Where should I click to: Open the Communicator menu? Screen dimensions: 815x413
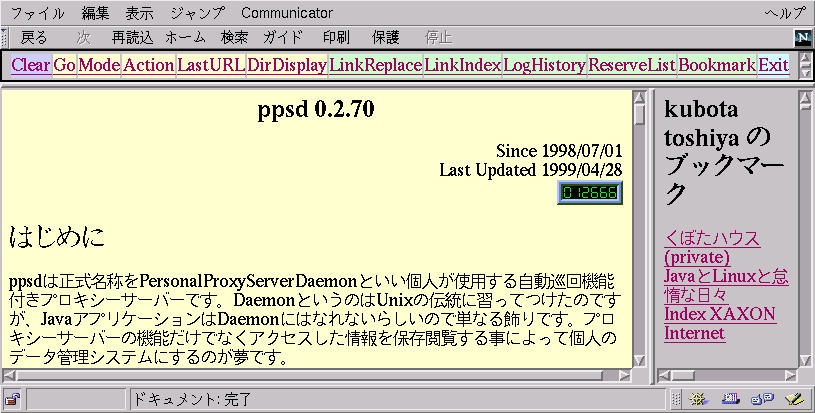pos(286,13)
